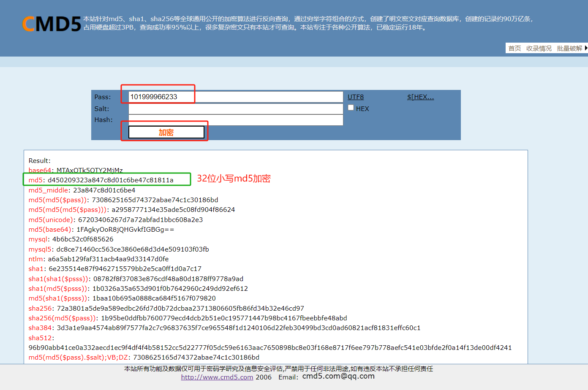Click the Salt: field label
This screenshot has height=390, width=588.
tap(102, 108)
